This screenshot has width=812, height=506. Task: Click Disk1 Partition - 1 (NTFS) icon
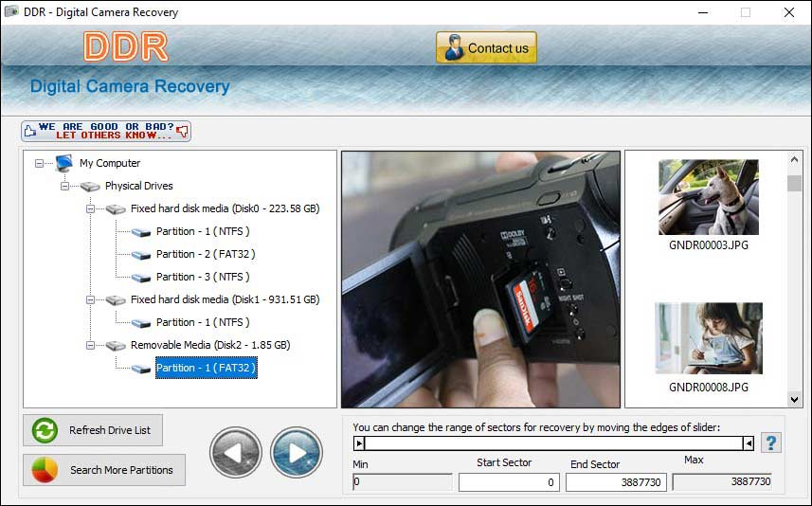[x=141, y=324]
